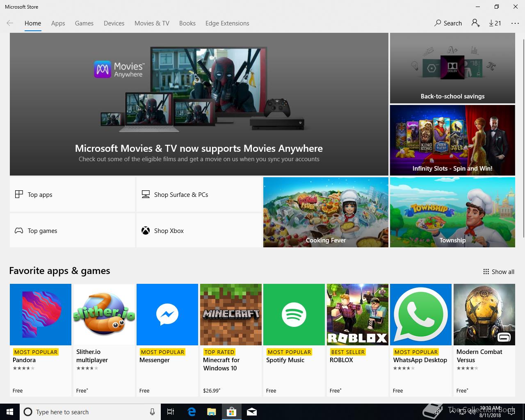The height and width of the screenshot is (420, 525).
Task: Click the Top games controller icon
Action: coord(19,231)
